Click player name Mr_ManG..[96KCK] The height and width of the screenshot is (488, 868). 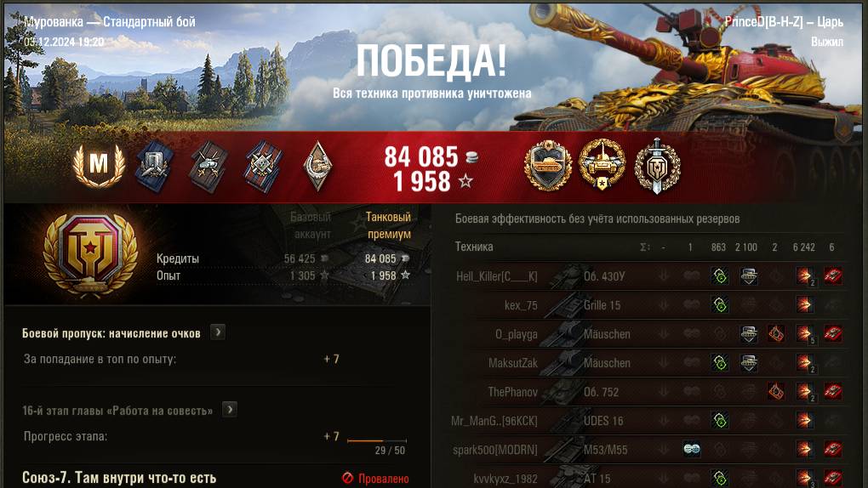coord(494,421)
